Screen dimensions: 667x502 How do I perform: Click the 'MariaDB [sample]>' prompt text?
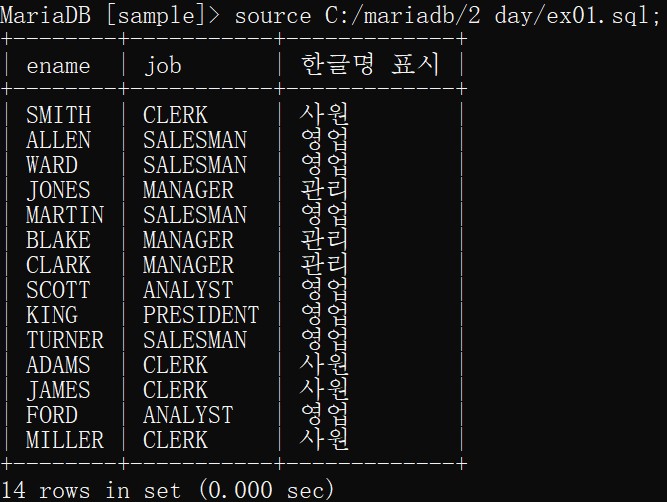pyautogui.click(x=110, y=16)
